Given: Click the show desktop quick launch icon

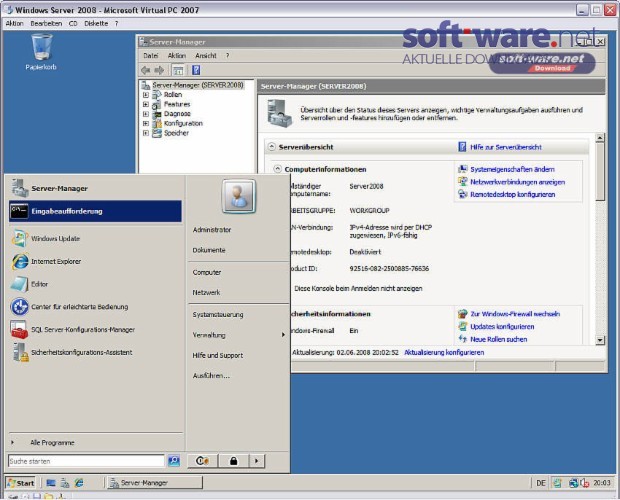Looking at the screenshot, I should coord(51,483).
